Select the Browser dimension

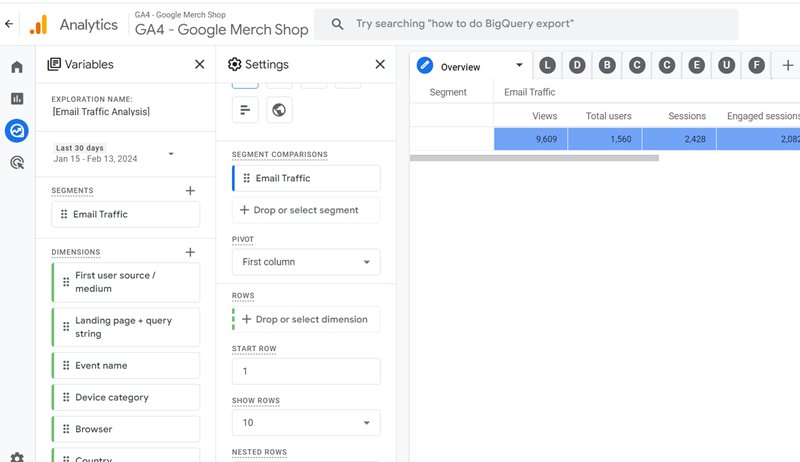point(126,429)
